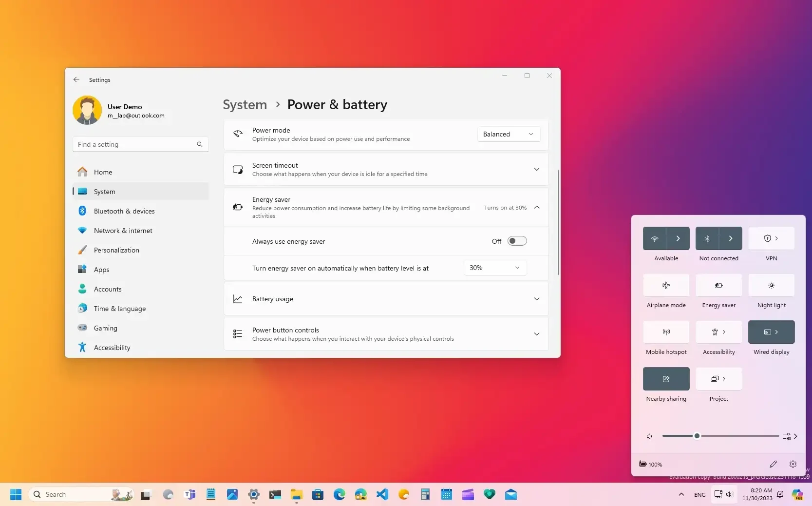Screen dimensions: 812x506
Task: Select System in settings sidebar
Action: tap(141, 192)
